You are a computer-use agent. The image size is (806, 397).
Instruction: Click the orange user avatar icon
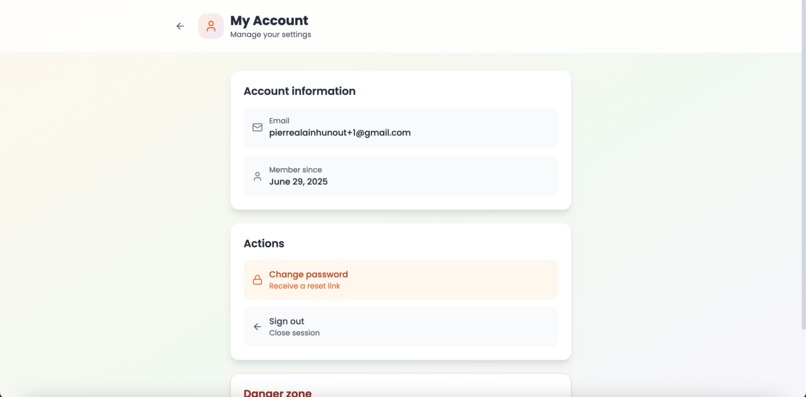click(211, 26)
